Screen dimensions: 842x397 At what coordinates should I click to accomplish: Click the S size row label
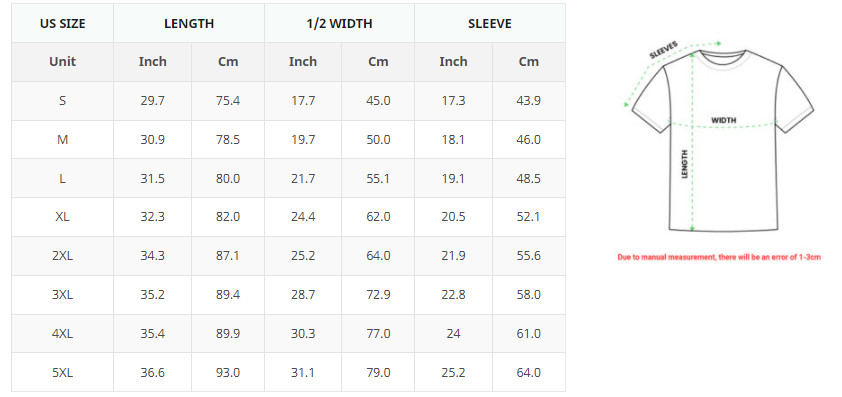coord(62,100)
